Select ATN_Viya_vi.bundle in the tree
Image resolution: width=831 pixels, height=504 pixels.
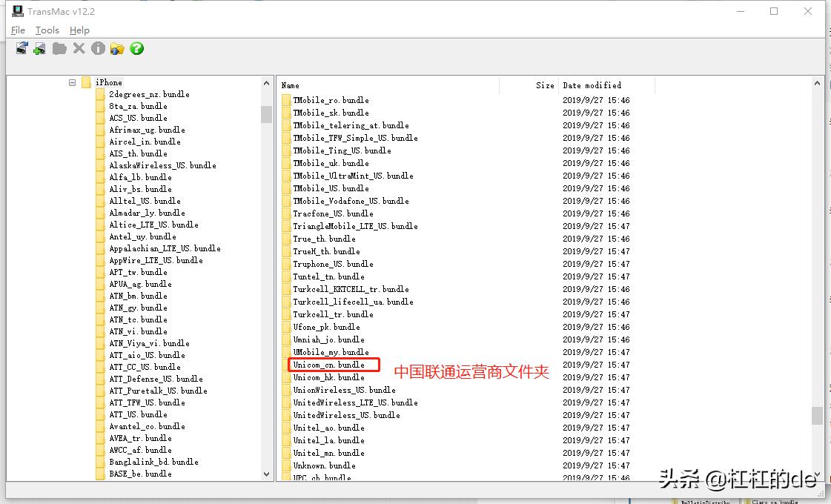[149, 343]
